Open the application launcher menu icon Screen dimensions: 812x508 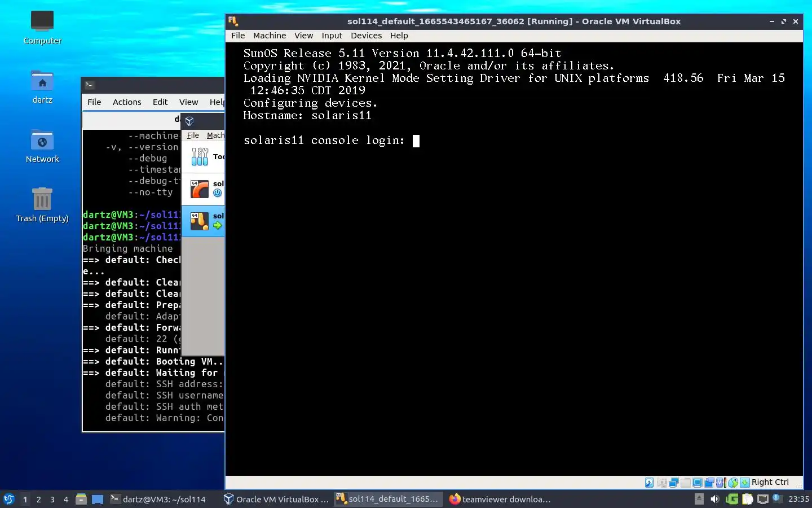(x=8, y=499)
